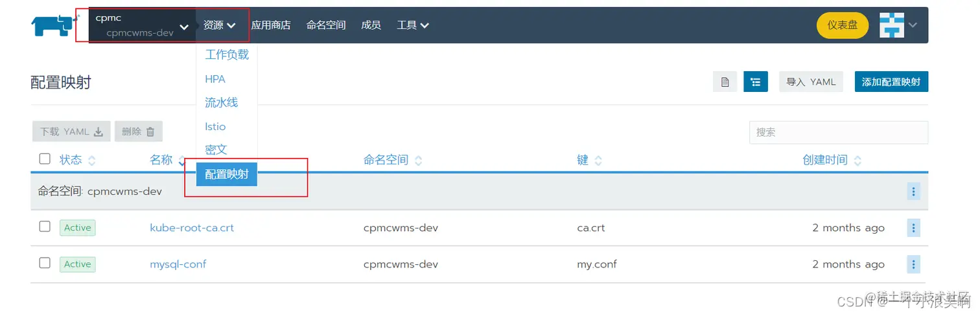Switch to the grouped list view icon
980x314 pixels.
pos(755,82)
